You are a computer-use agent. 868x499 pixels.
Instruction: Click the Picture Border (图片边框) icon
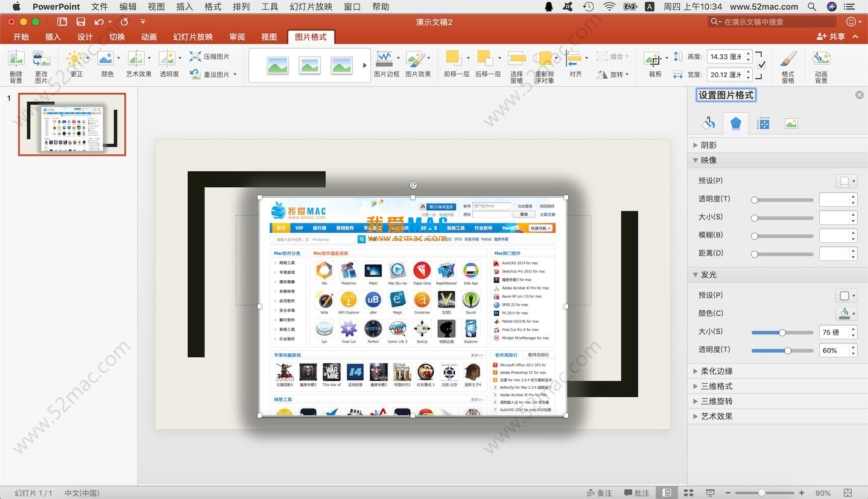384,58
